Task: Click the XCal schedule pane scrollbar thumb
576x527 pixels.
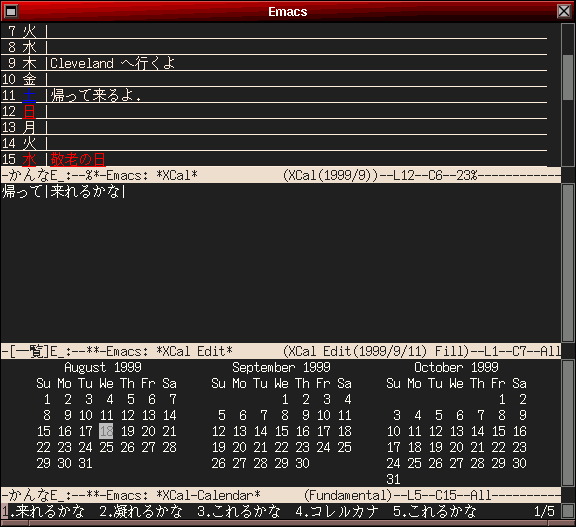Action: coord(568,77)
